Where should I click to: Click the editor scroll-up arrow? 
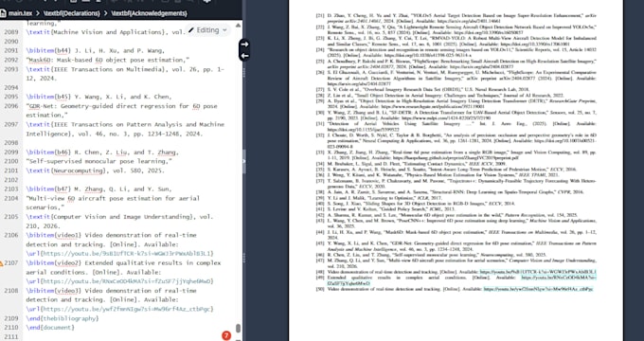(238, 26)
